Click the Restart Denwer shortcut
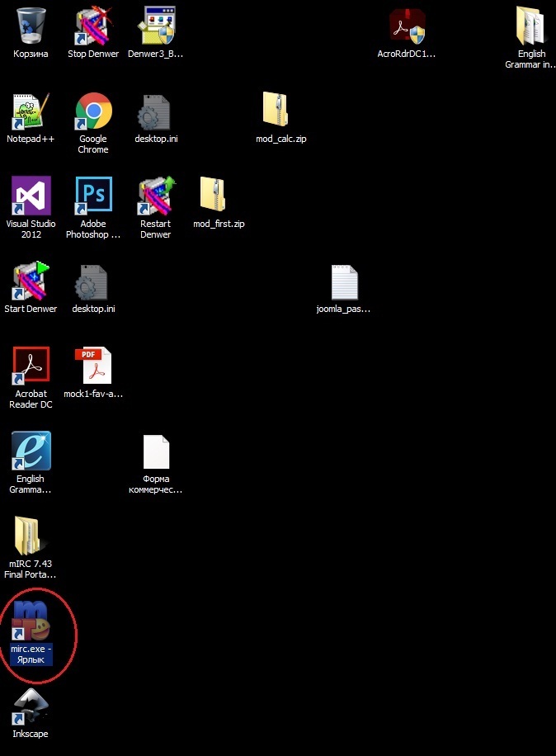Image resolution: width=556 pixels, height=756 pixels. (155, 196)
